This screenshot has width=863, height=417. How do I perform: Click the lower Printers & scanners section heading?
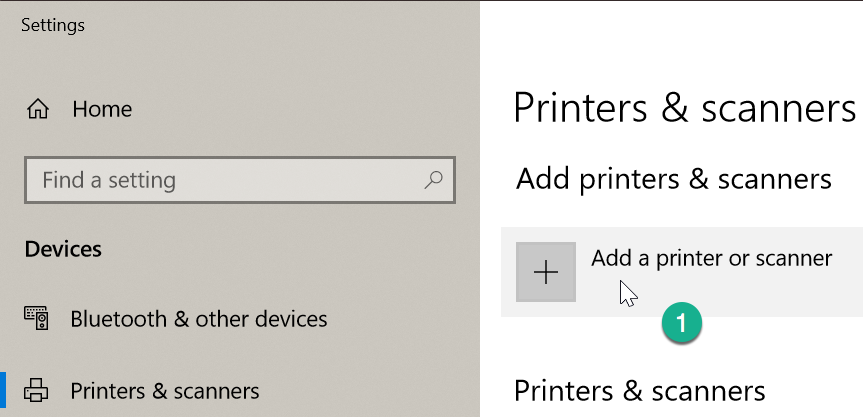[640, 391]
